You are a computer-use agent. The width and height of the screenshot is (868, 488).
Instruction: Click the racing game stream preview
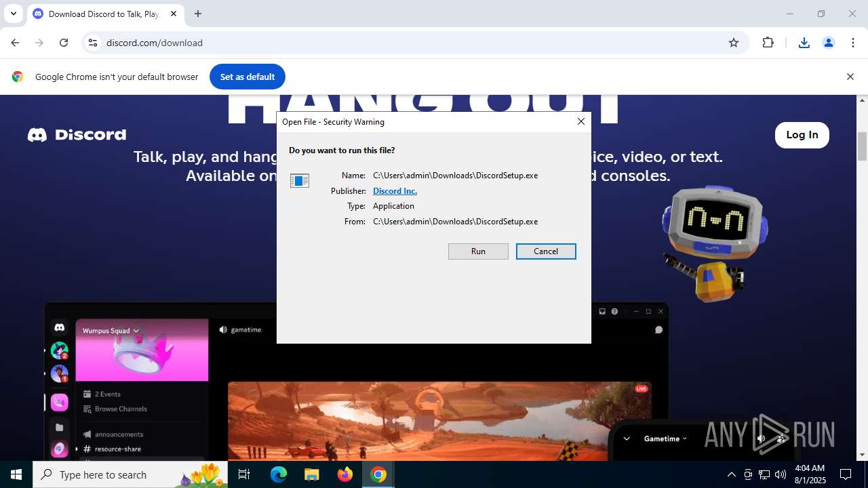point(439,420)
